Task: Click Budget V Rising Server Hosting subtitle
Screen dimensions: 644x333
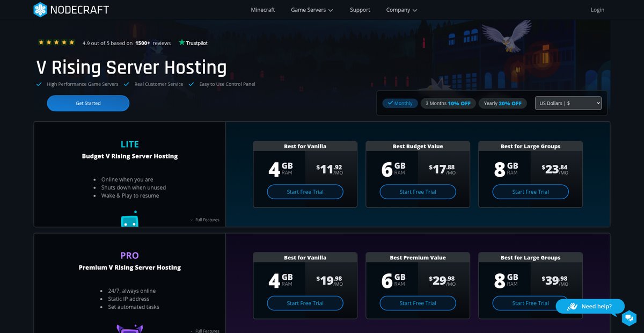Action: point(129,156)
